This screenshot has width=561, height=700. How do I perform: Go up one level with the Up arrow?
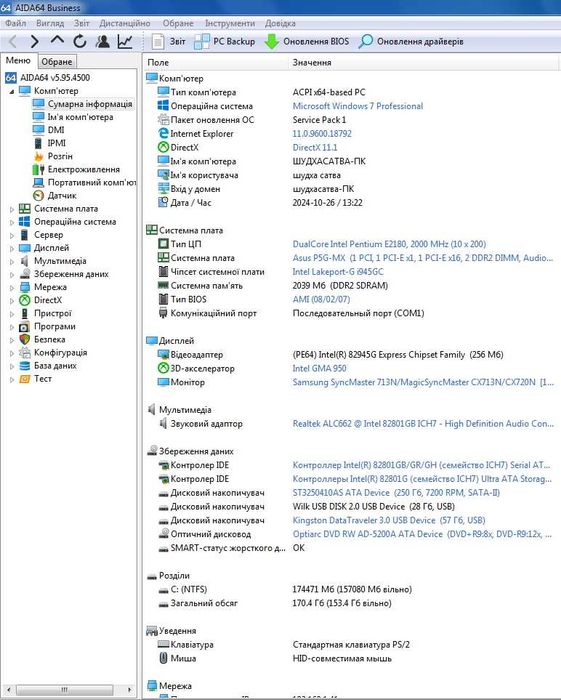pyautogui.click(x=57, y=40)
